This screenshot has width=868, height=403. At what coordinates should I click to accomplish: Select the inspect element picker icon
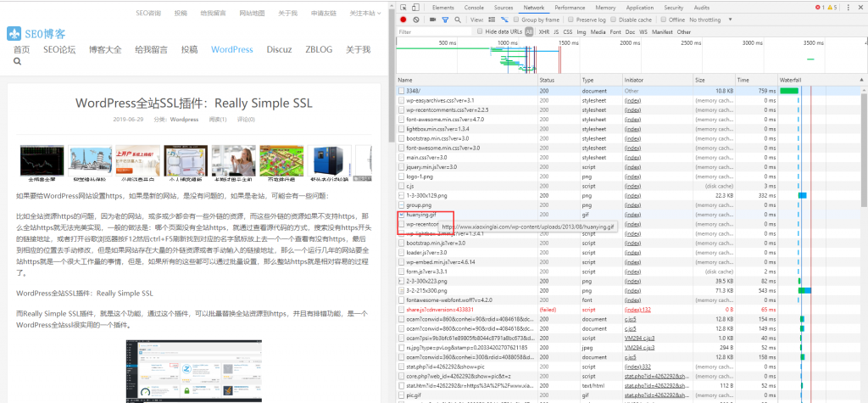[403, 8]
